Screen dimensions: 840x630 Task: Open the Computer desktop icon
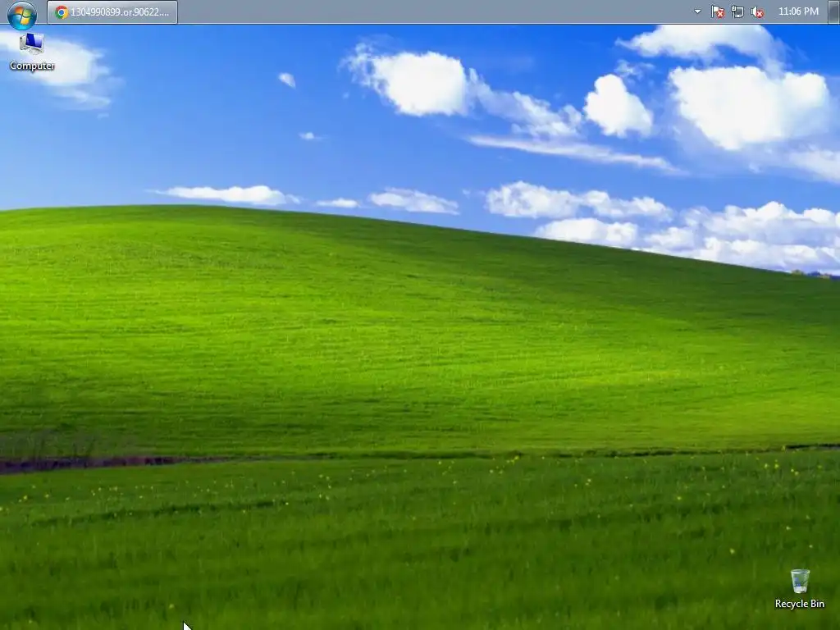coord(32,52)
